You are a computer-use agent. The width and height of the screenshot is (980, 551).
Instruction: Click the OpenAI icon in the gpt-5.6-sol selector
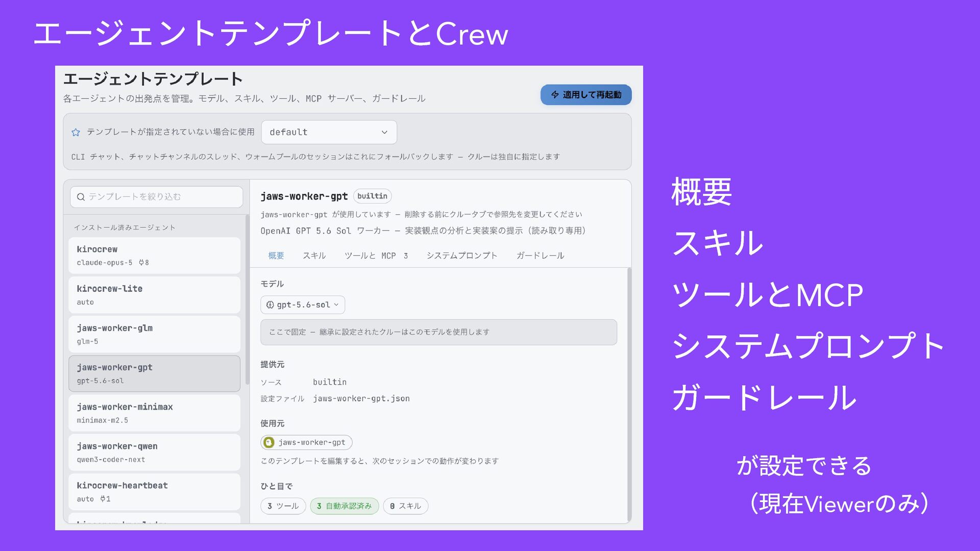[x=270, y=305]
